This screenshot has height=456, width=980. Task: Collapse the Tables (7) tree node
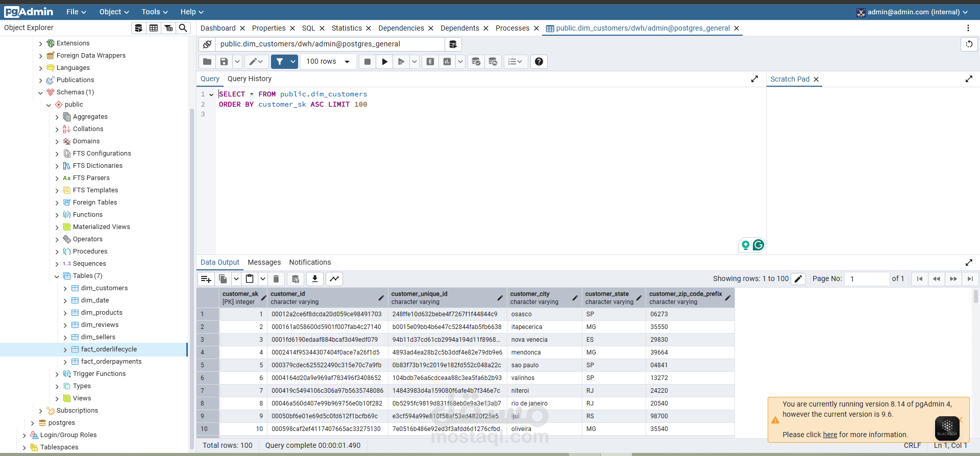pos(57,276)
